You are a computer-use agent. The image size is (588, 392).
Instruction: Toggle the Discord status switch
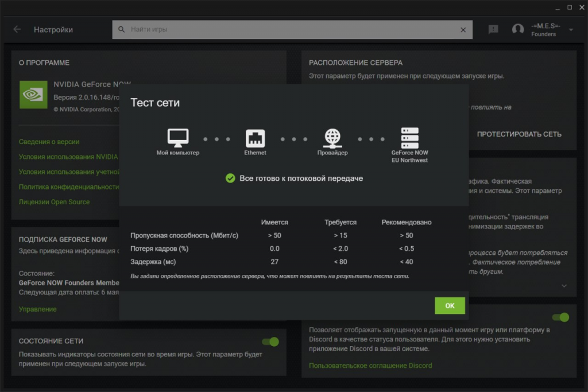point(560,317)
